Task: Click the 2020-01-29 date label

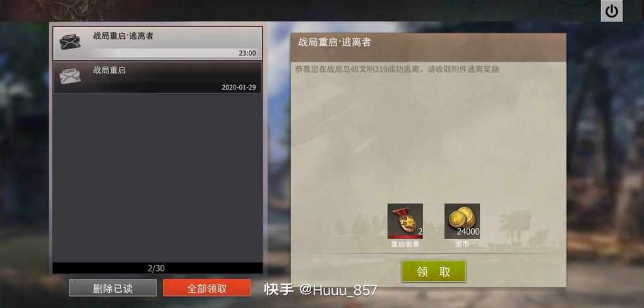Action: (239, 88)
